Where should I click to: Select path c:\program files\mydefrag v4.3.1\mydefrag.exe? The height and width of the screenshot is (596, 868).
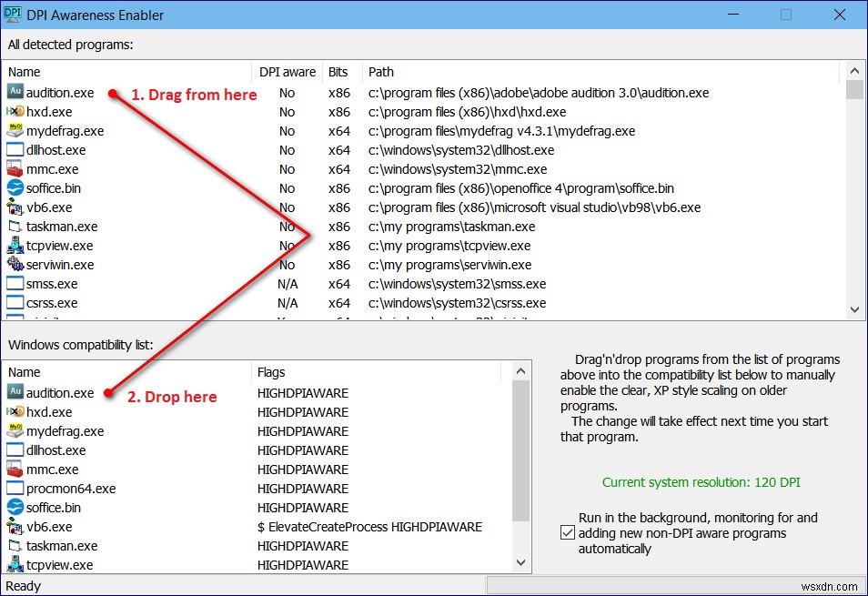pos(501,131)
